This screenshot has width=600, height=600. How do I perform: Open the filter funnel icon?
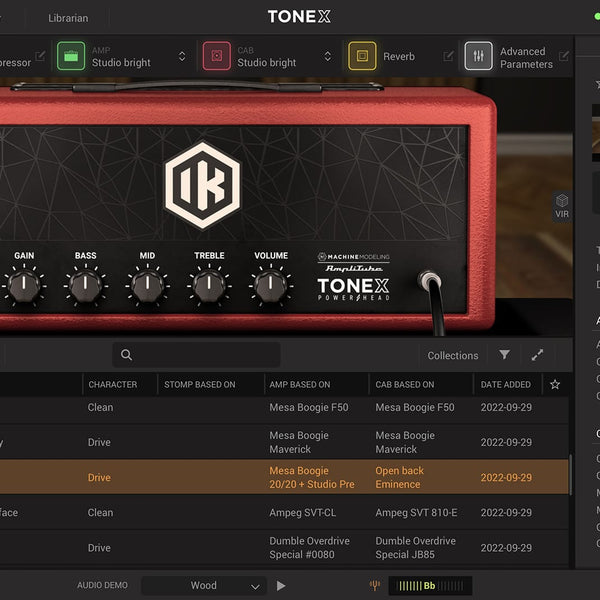pyautogui.click(x=505, y=355)
